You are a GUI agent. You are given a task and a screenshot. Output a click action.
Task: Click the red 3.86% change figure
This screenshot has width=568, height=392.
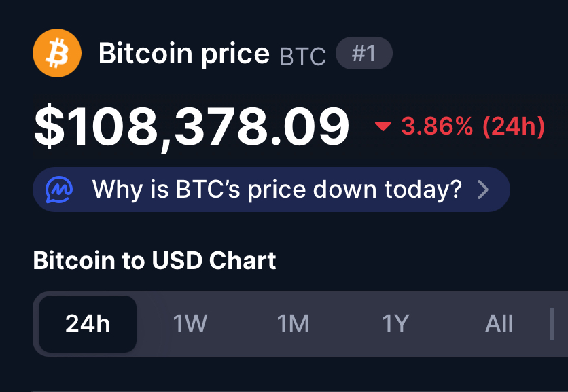(x=437, y=126)
